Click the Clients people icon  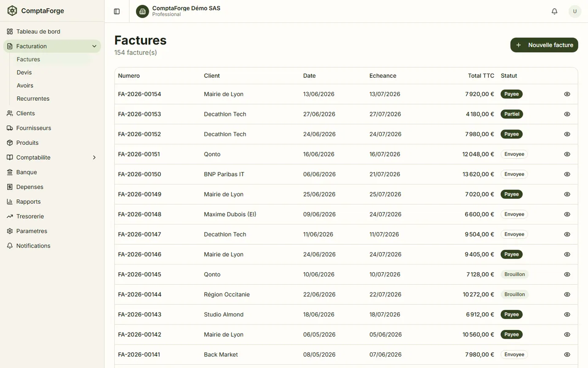pos(10,113)
